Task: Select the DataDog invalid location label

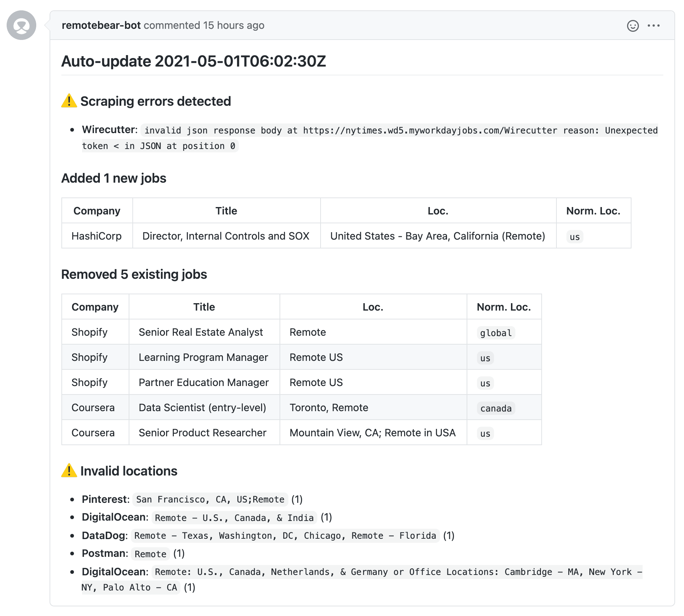Action: (x=105, y=535)
